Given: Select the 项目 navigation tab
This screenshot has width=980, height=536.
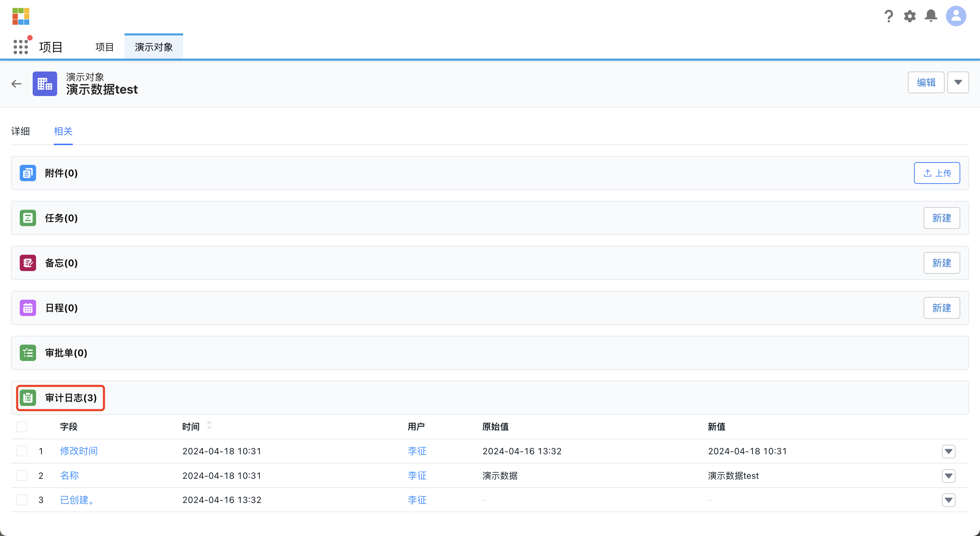Looking at the screenshot, I should (104, 47).
